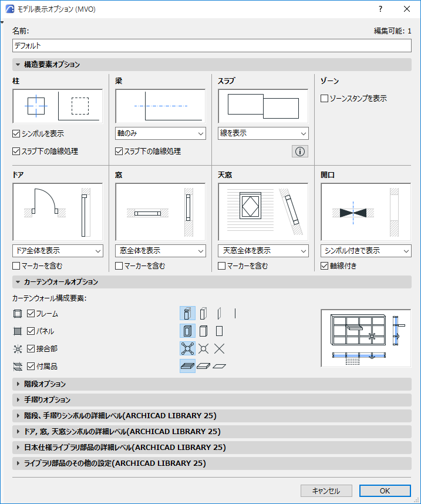
Task: Select the full detail accessory icon
Action: coord(187,366)
